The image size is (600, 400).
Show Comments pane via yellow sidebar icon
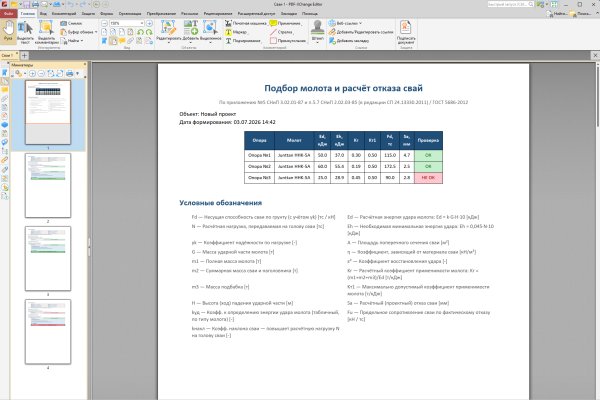(5, 90)
